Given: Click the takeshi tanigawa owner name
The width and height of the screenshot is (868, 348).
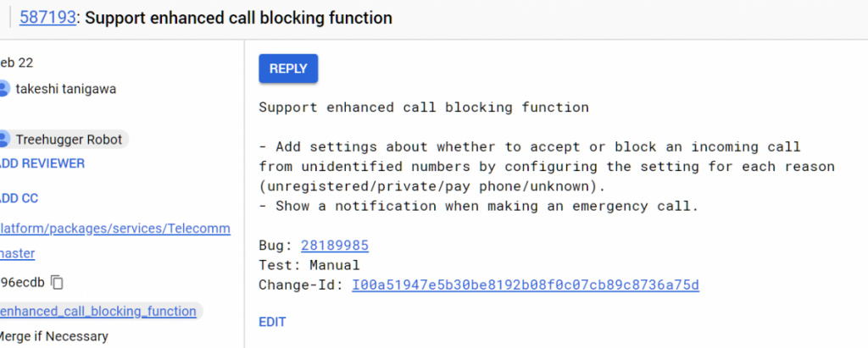Looking at the screenshot, I should (x=66, y=89).
